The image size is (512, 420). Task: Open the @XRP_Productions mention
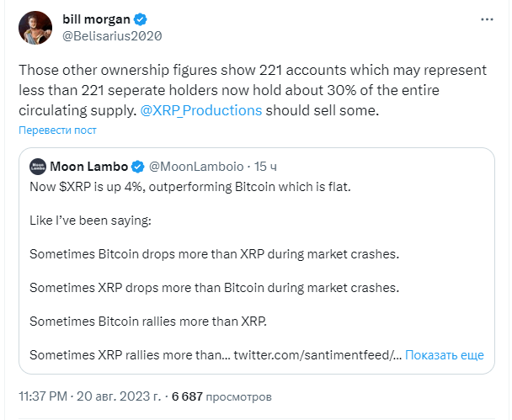point(200,110)
